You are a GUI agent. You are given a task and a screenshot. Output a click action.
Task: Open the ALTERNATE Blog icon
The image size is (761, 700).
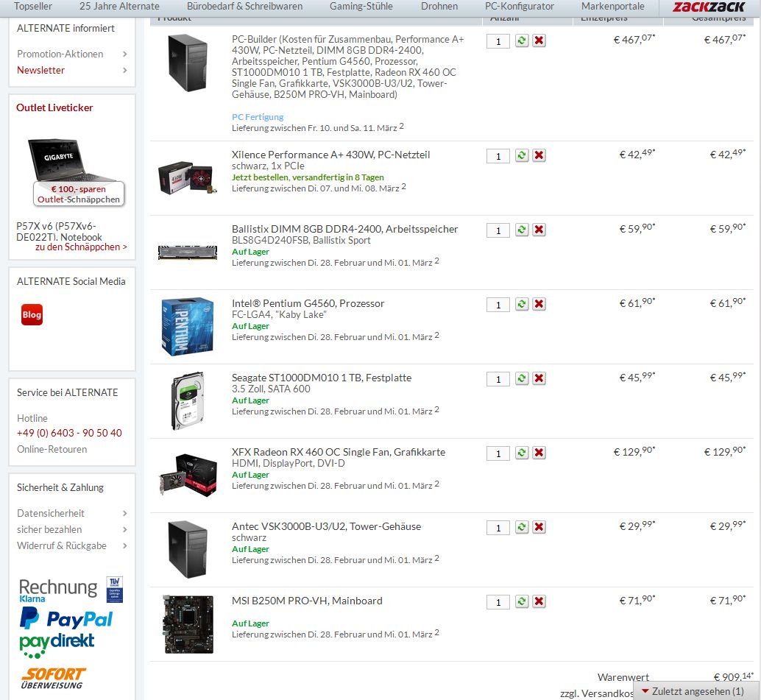point(32,314)
